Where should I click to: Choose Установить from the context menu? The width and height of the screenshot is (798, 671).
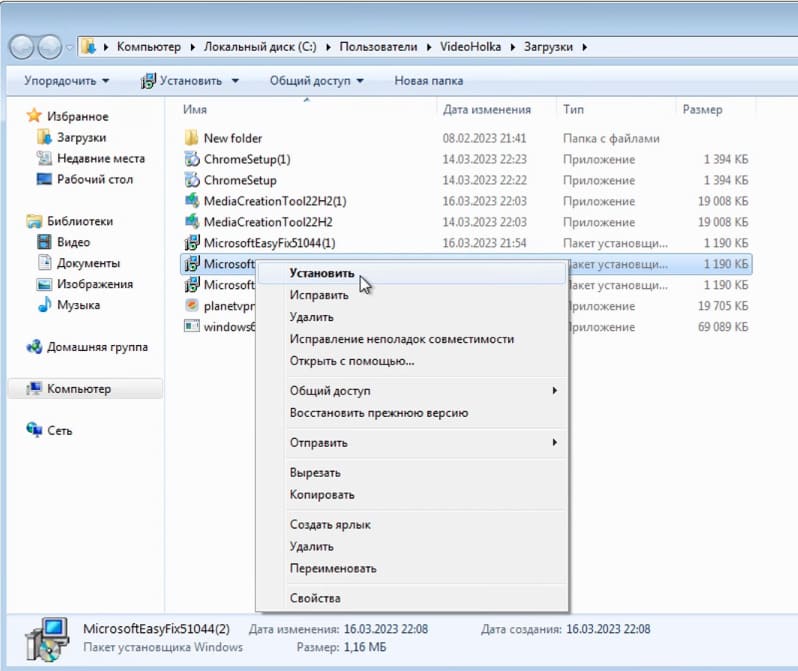(413, 273)
